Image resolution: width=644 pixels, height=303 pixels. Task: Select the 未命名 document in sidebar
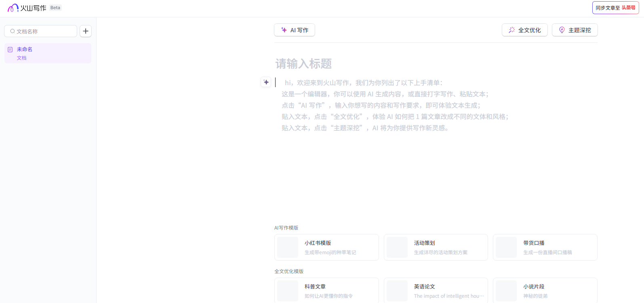(48, 53)
